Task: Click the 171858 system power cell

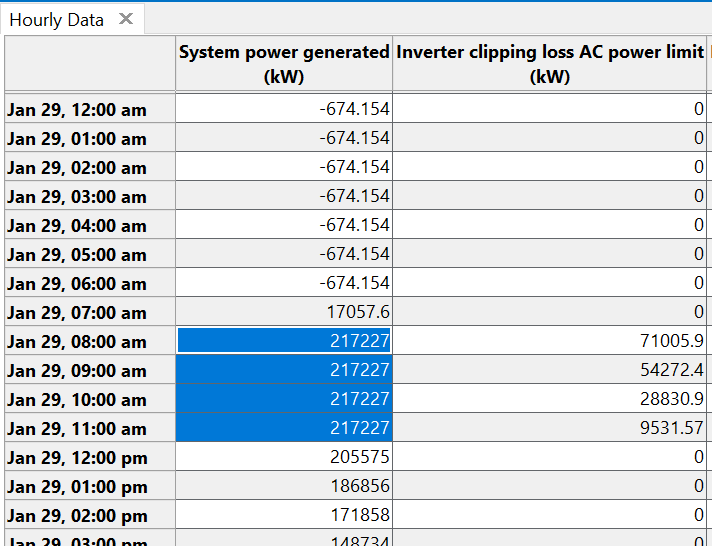Action: [x=284, y=515]
